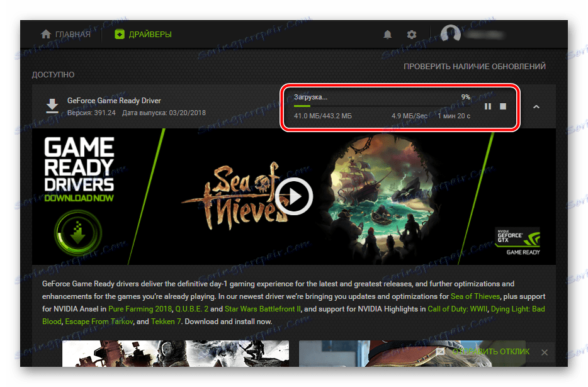588x387 pixels.
Task: Pause the driver download
Action: click(487, 106)
